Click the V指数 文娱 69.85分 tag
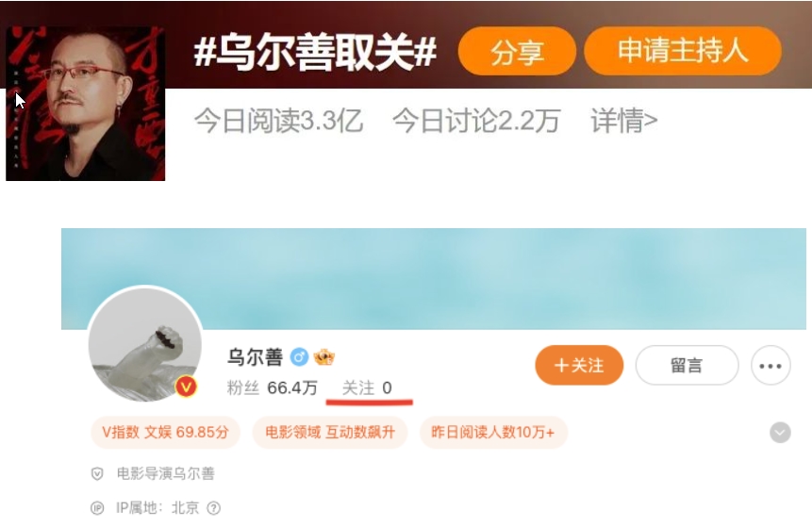 point(165,433)
